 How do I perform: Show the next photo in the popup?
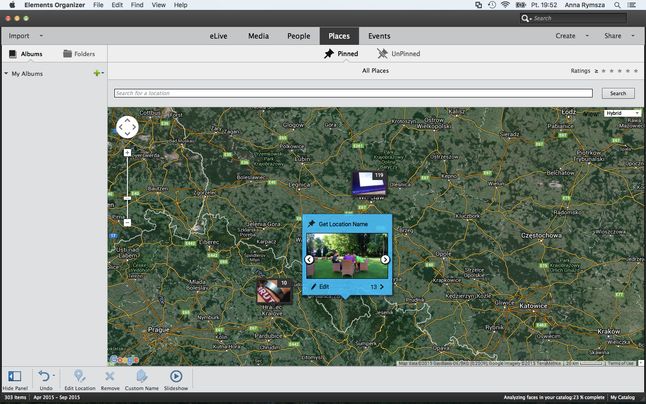coord(385,259)
